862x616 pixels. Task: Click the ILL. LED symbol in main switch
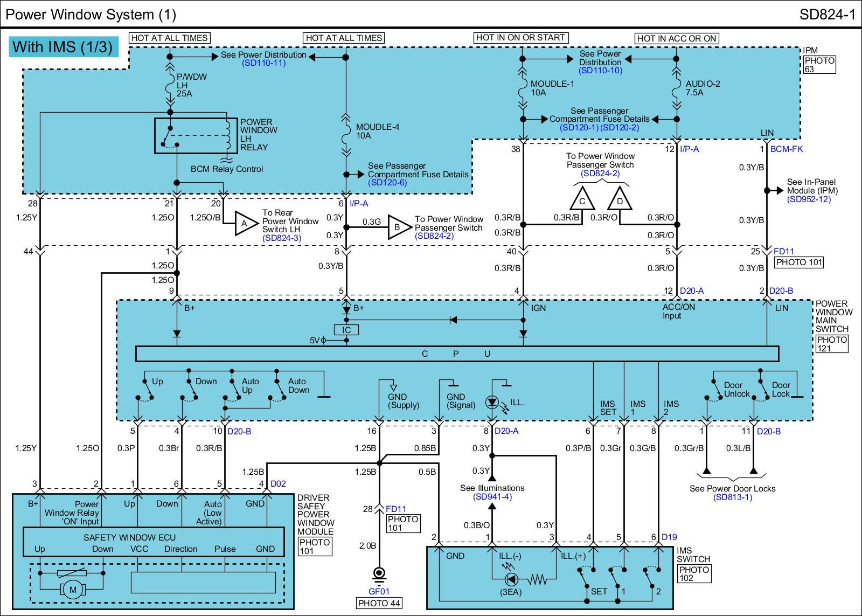pyautogui.click(x=492, y=402)
